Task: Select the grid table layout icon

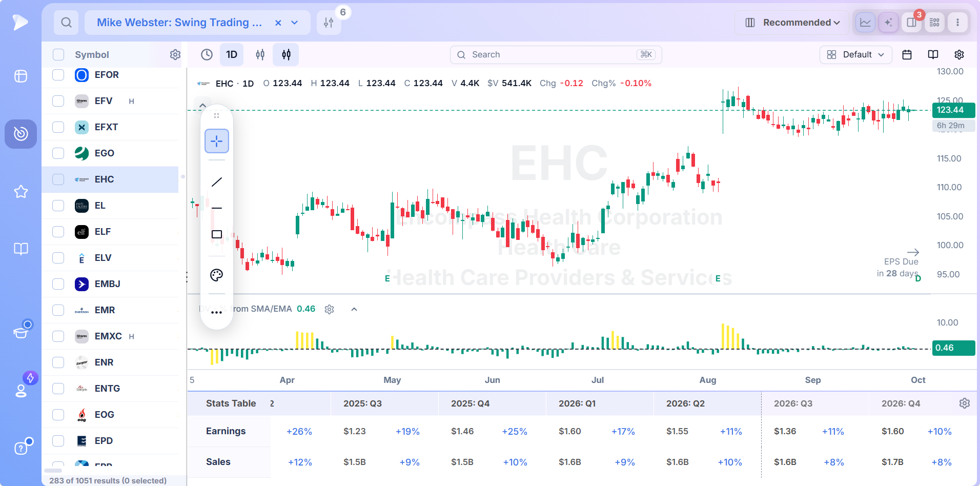Action: [x=934, y=23]
